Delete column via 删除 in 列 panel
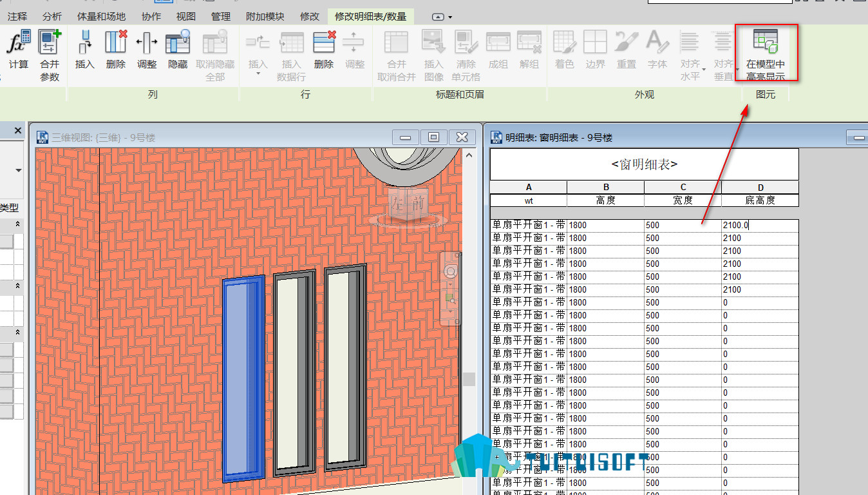The height and width of the screenshot is (495, 868). 116,50
